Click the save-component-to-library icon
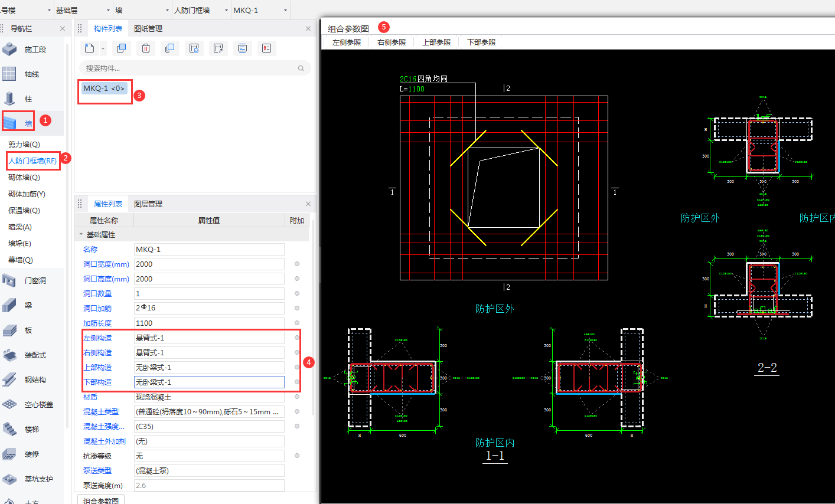 [x=194, y=48]
